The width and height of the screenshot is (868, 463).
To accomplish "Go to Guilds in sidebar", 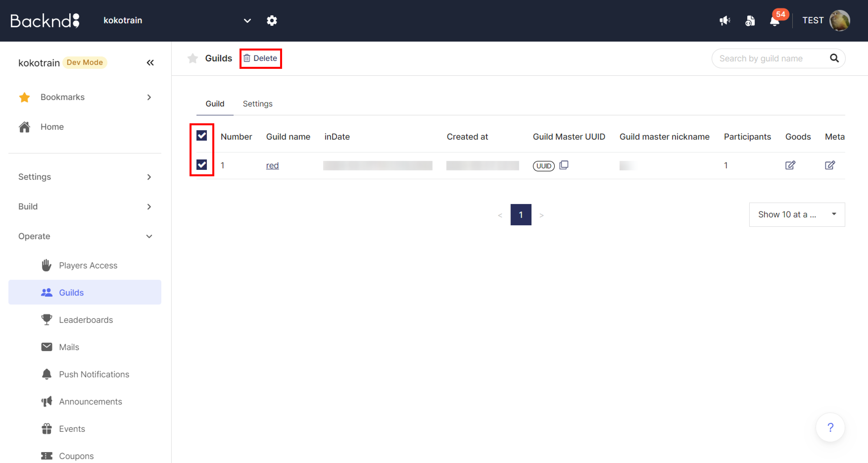I will [x=85, y=292].
